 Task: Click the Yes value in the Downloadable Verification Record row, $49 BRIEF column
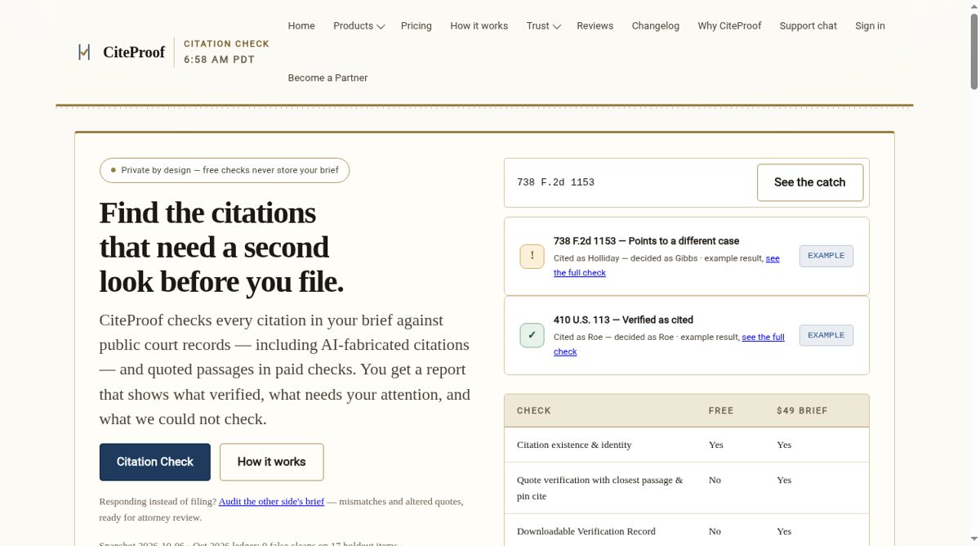pyautogui.click(x=784, y=531)
